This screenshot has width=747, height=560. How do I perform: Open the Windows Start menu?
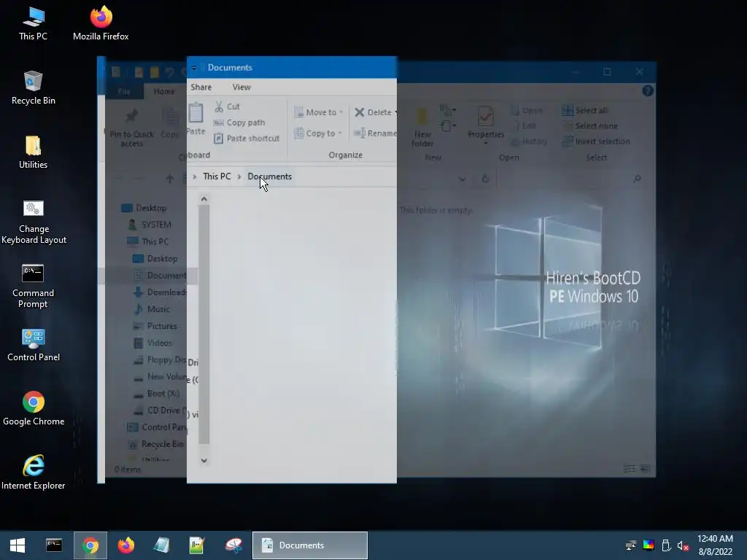(18, 545)
